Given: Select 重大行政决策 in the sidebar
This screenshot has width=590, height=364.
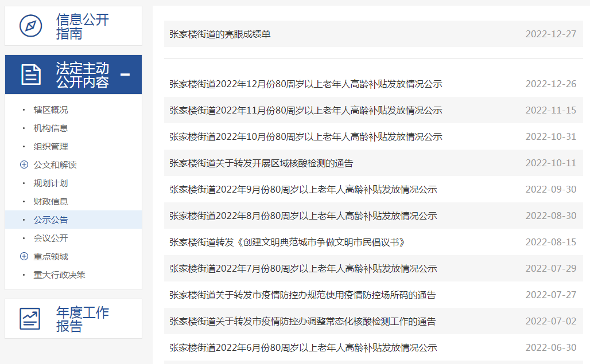Looking at the screenshot, I should 60,275.
